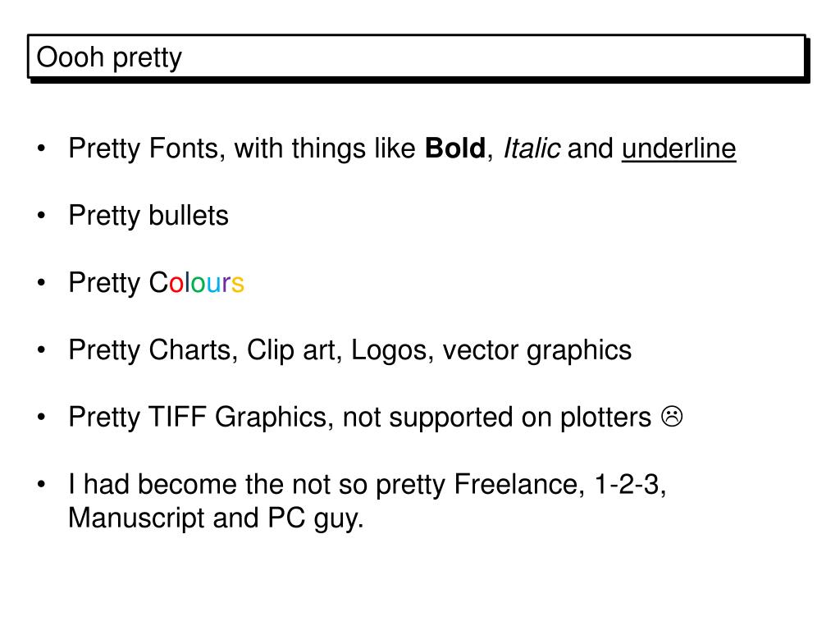Click the text 'Pretty bullets'
This screenshot has width=840, height=630.
[x=148, y=216]
